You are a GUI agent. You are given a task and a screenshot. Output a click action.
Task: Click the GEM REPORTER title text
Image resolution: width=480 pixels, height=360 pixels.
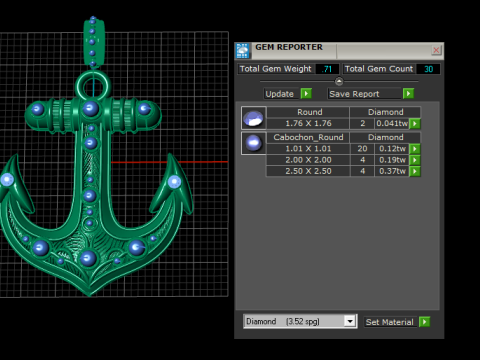289,47
